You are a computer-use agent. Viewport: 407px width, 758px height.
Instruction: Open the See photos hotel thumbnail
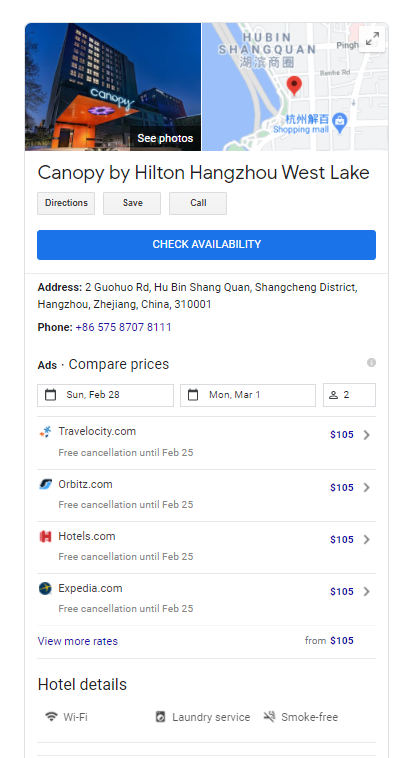click(x=113, y=87)
